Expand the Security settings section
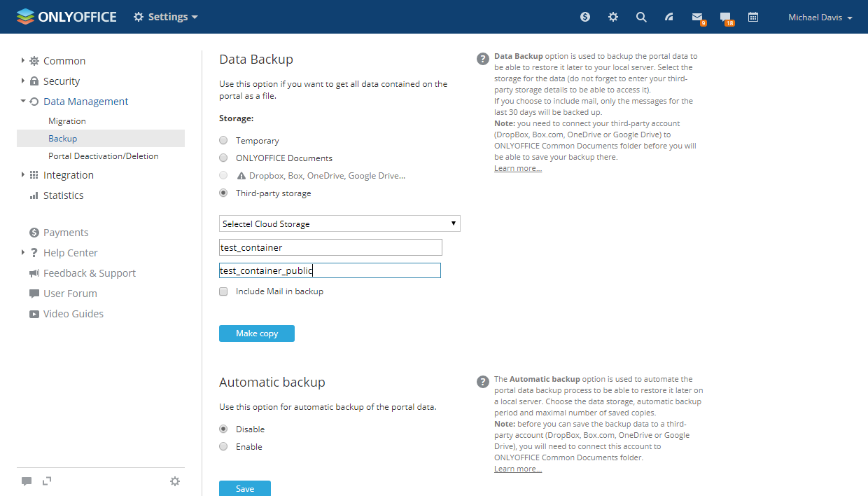This screenshot has height=496, width=868. (23, 81)
